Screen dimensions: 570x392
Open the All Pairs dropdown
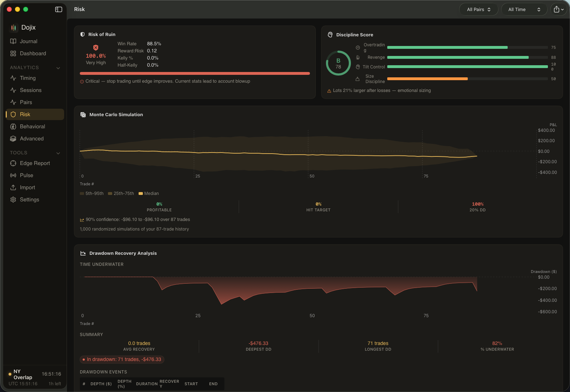tap(478, 9)
